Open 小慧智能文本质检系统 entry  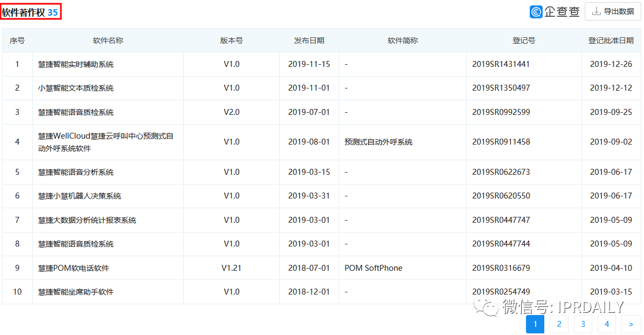(x=76, y=88)
